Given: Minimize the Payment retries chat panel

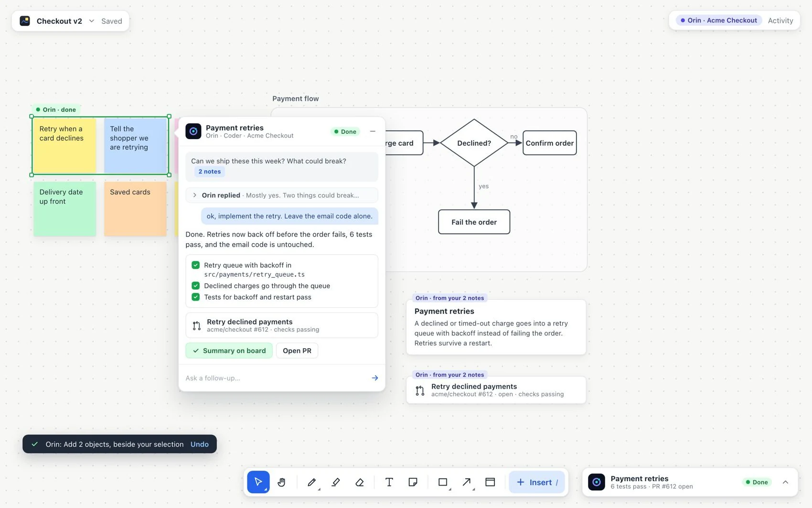Looking at the screenshot, I should 373,131.
